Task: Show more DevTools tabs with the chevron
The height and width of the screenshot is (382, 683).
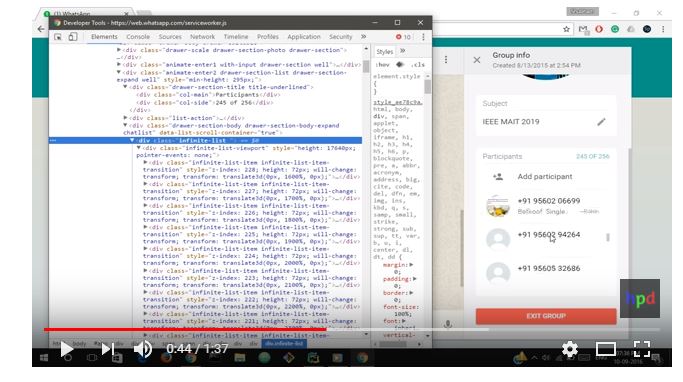Action: pos(363,37)
